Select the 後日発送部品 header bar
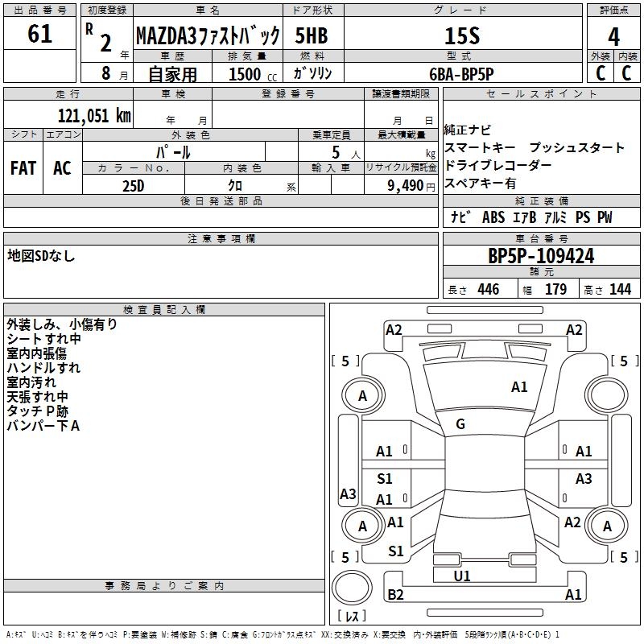The width and height of the screenshot is (644, 644). pos(221,200)
